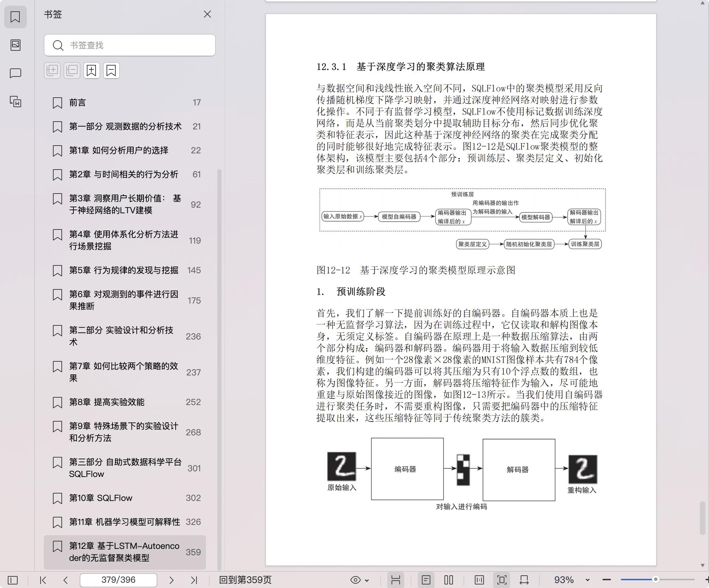Click the bookmark icon beside 第10章 SQLFlow
Image resolution: width=709 pixels, height=588 pixels.
(x=57, y=498)
